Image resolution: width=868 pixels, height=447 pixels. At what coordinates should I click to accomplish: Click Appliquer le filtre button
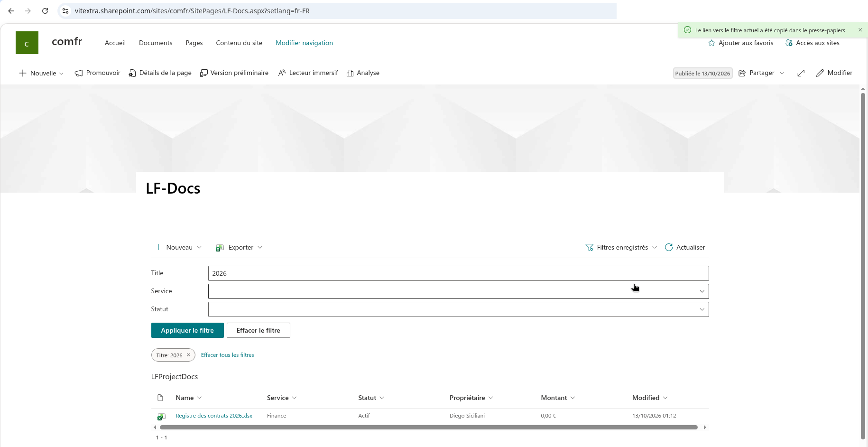pyautogui.click(x=187, y=330)
